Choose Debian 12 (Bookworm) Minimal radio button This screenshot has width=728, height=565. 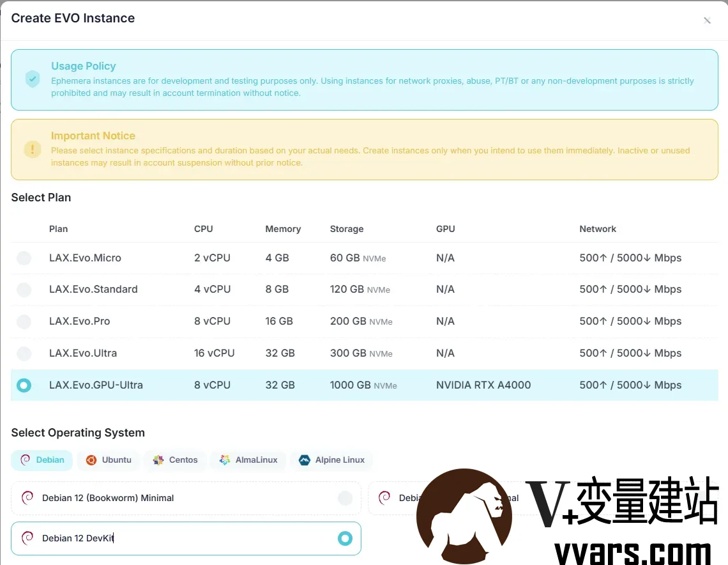345,498
